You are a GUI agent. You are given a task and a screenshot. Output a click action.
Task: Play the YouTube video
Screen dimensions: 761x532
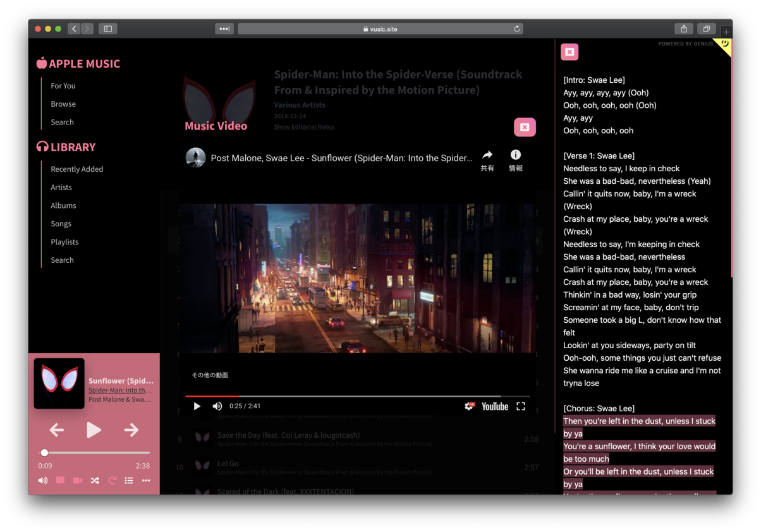click(x=197, y=406)
